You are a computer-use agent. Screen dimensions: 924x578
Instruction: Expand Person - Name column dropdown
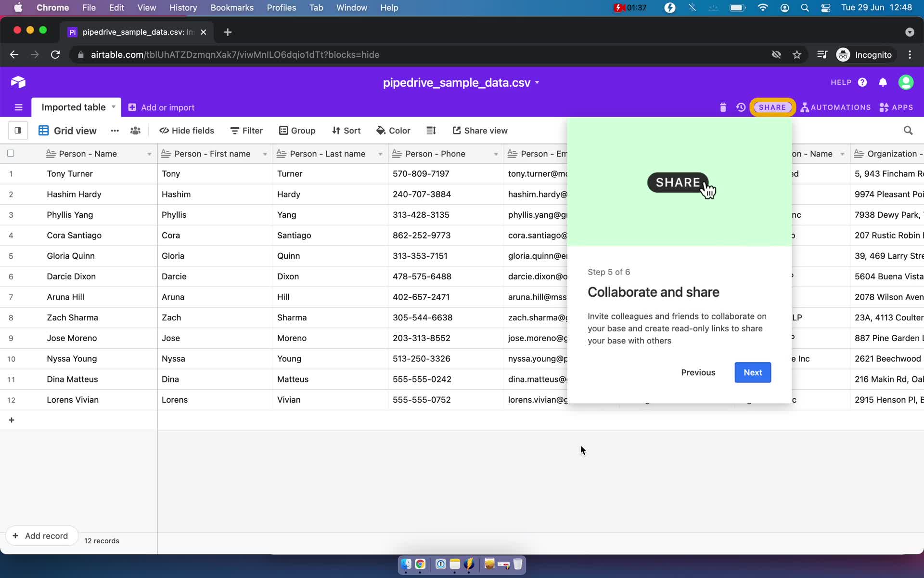[x=149, y=154]
